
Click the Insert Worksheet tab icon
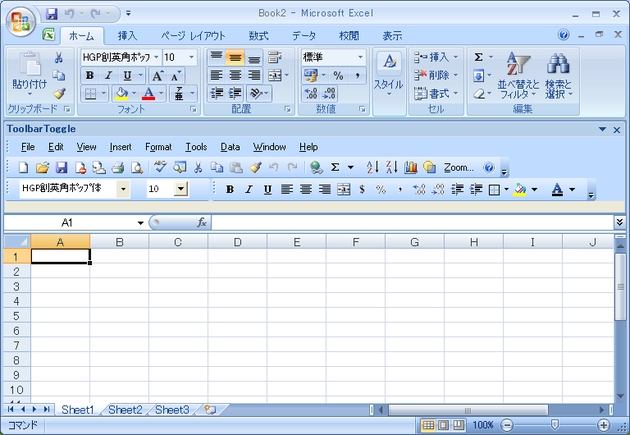210,410
